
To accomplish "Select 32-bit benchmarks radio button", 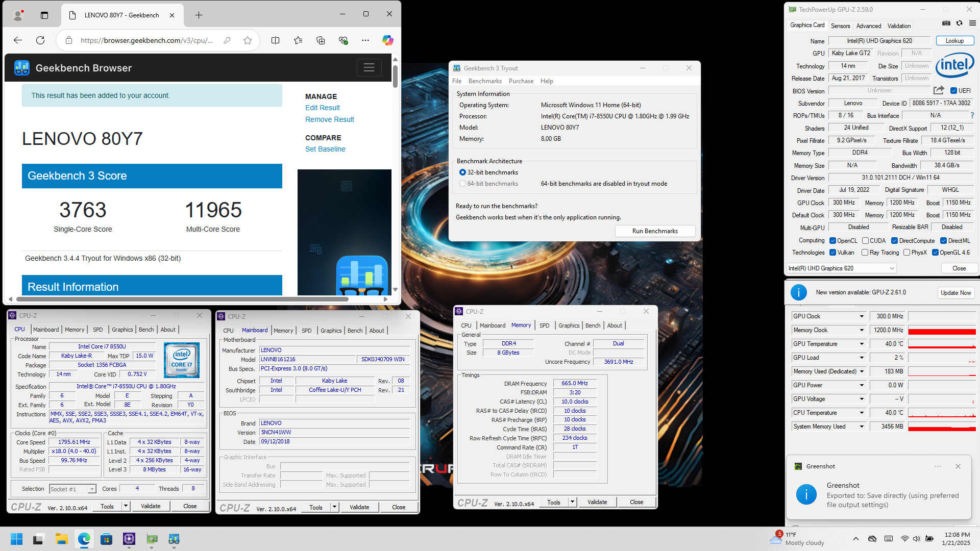I will (462, 172).
